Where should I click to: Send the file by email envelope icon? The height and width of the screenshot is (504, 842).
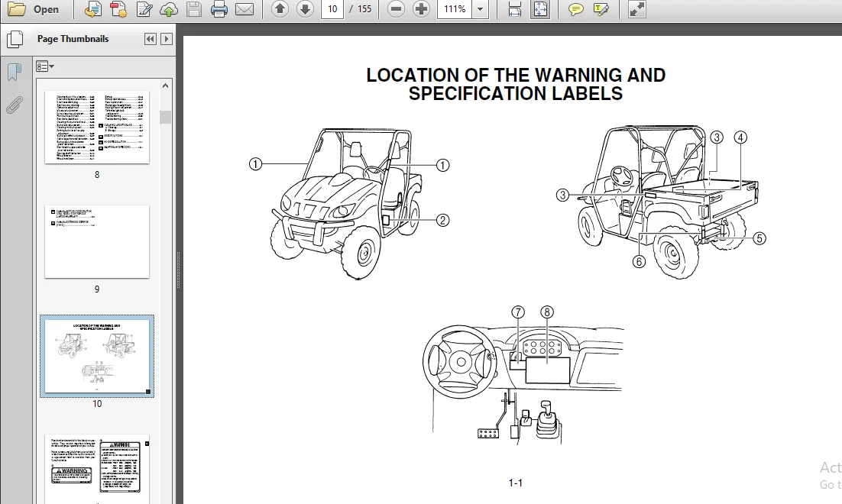(x=245, y=9)
